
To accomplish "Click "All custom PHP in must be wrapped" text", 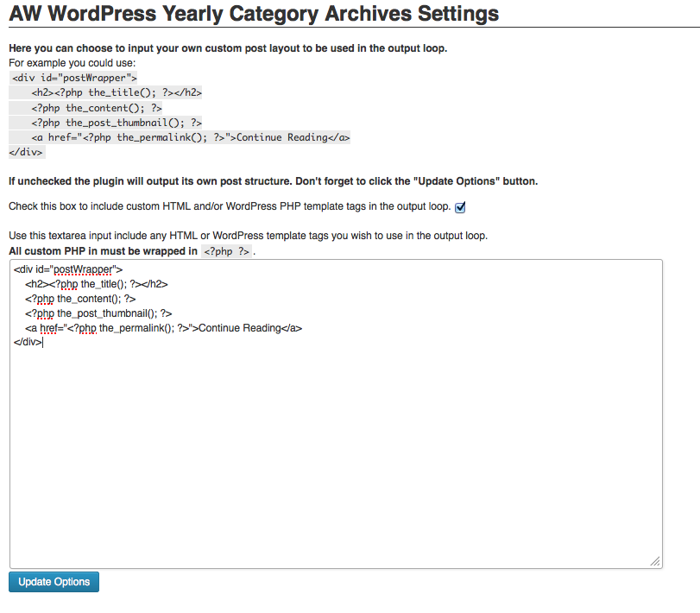I will [103, 251].
